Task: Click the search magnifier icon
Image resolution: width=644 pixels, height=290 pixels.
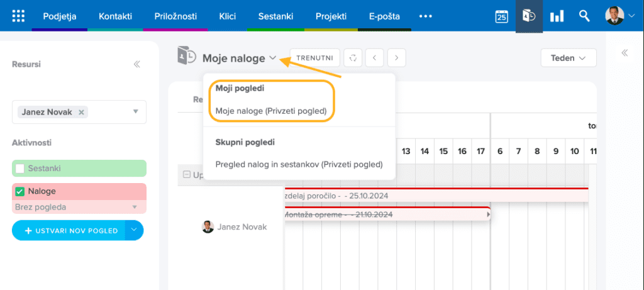Action: coord(584,16)
